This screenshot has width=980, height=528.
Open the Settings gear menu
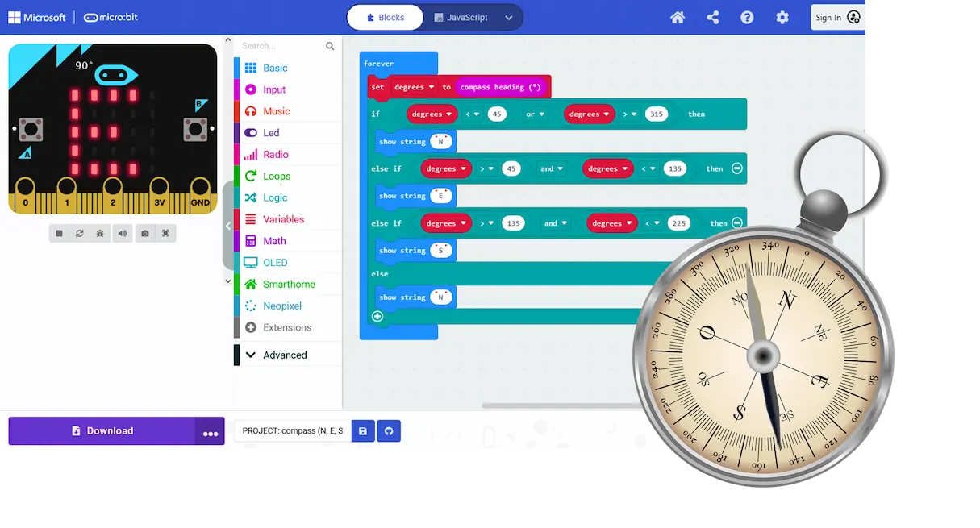(x=782, y=18)
